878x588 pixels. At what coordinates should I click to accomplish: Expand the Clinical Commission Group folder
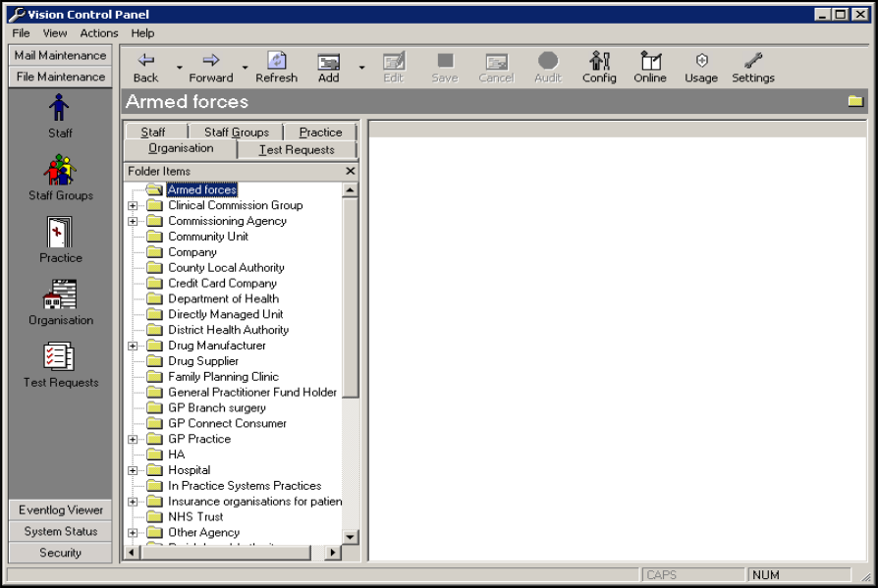[x=133, y=206]
